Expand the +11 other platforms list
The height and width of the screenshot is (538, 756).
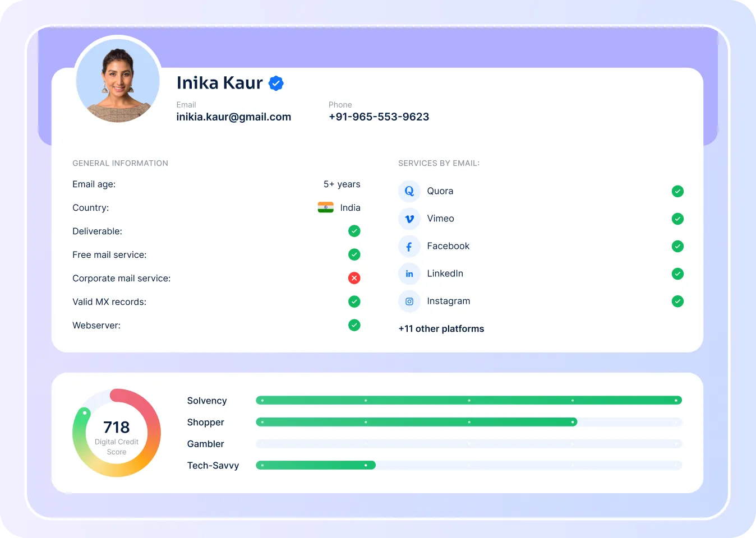coord(441,328)
